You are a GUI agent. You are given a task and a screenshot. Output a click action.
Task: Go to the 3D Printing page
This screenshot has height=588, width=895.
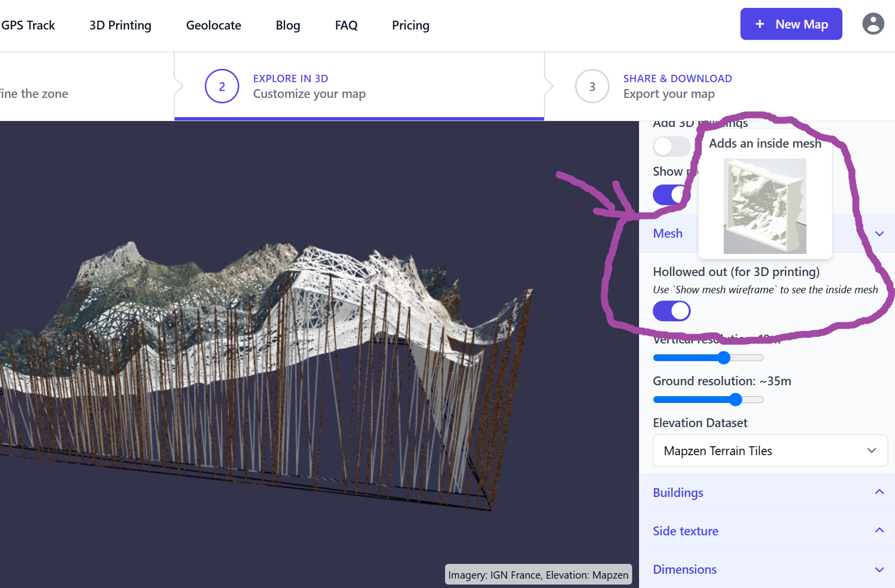(120, 25)
